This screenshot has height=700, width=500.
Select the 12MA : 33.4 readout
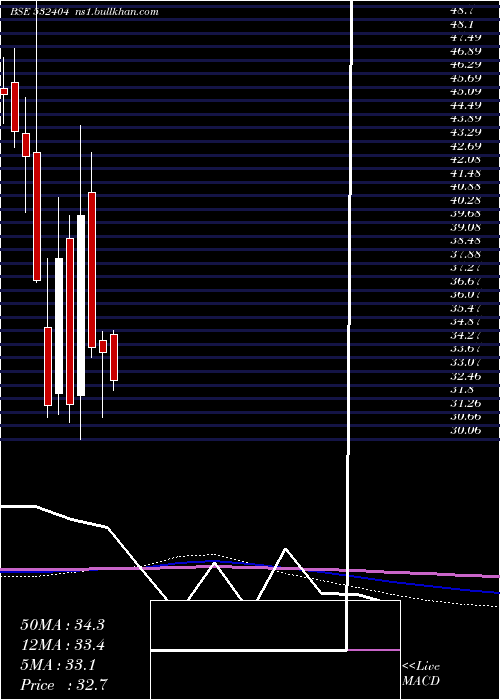[x=62, y=645]
